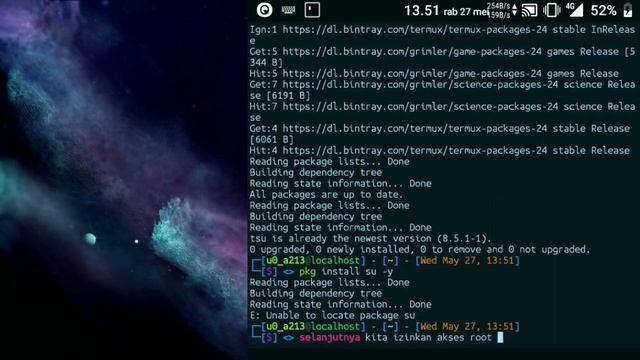640x360 pixels.
Task: Tap the keyboard notification icon in status bar
Action: [288, 10]
